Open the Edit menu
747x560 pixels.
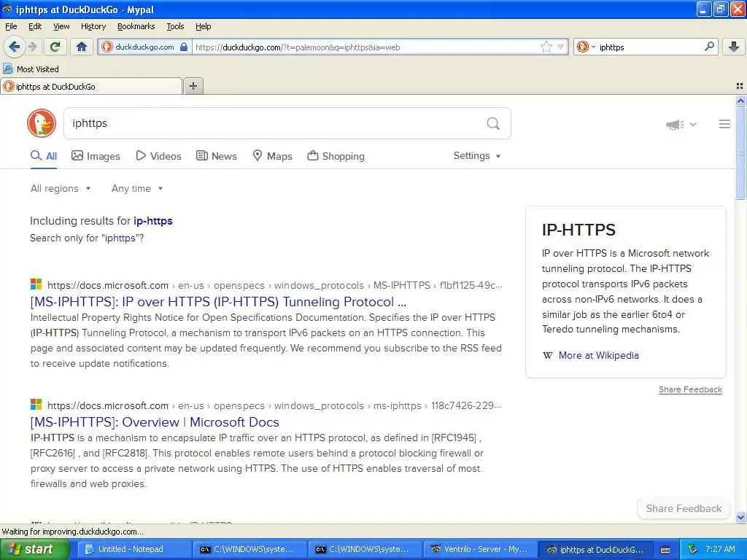tap(35, 26)
